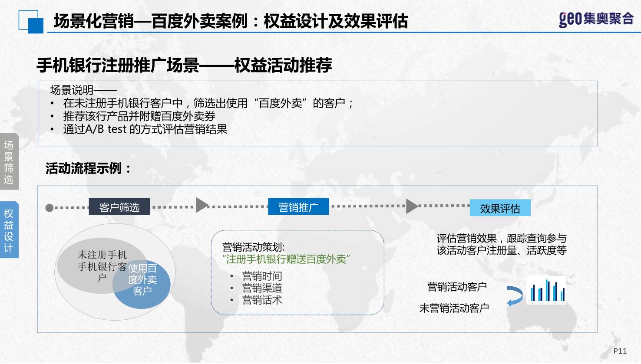Click the curved blue arrow icon

[515, 296]
